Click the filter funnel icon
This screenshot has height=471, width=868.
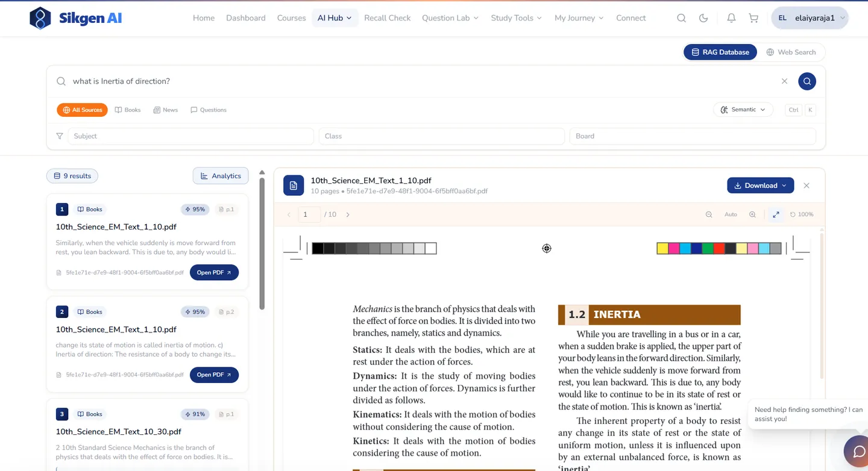point(60,136)
